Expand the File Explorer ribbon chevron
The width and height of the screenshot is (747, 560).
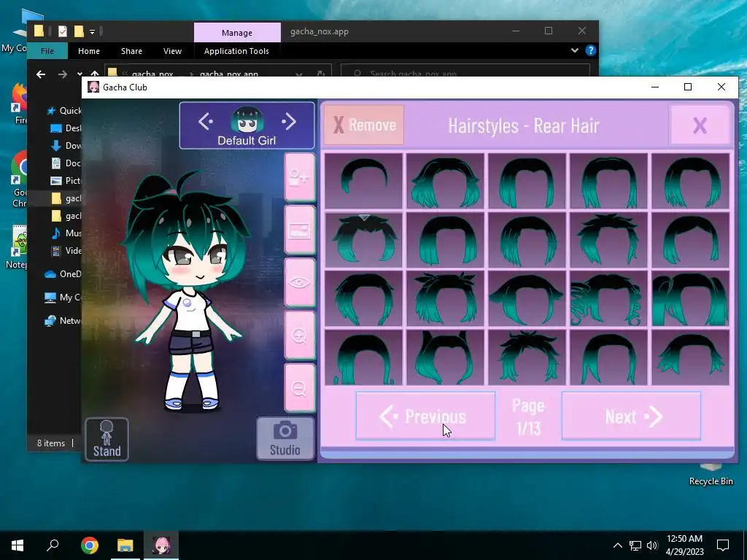coord(575,50)
